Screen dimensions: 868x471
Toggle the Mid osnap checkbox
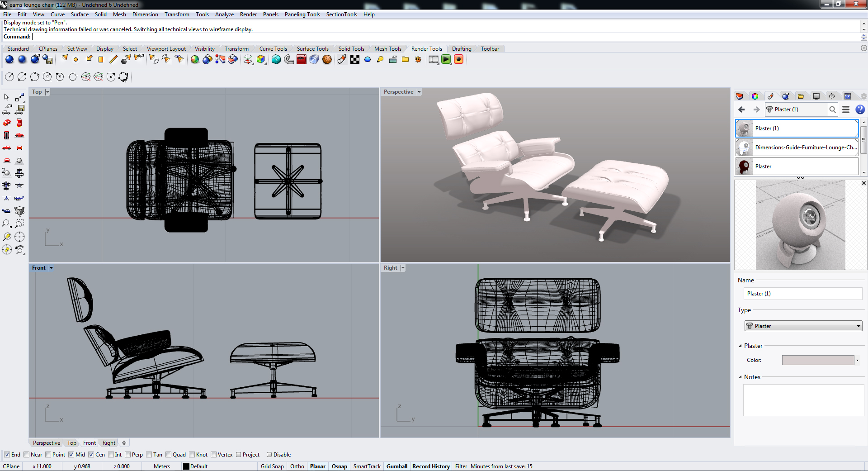tap(71, 455)
